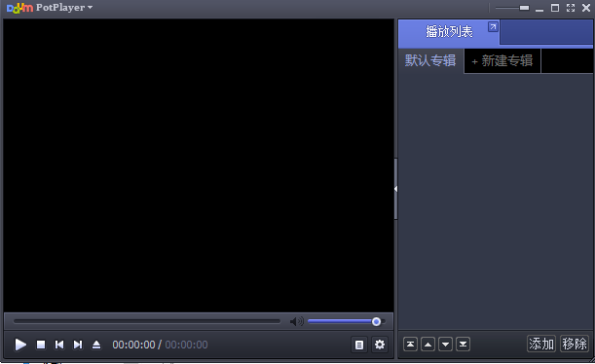This screenshot has width=595, height=364.
Task: Click the volume slider track
Action: [x=347, y=321]
